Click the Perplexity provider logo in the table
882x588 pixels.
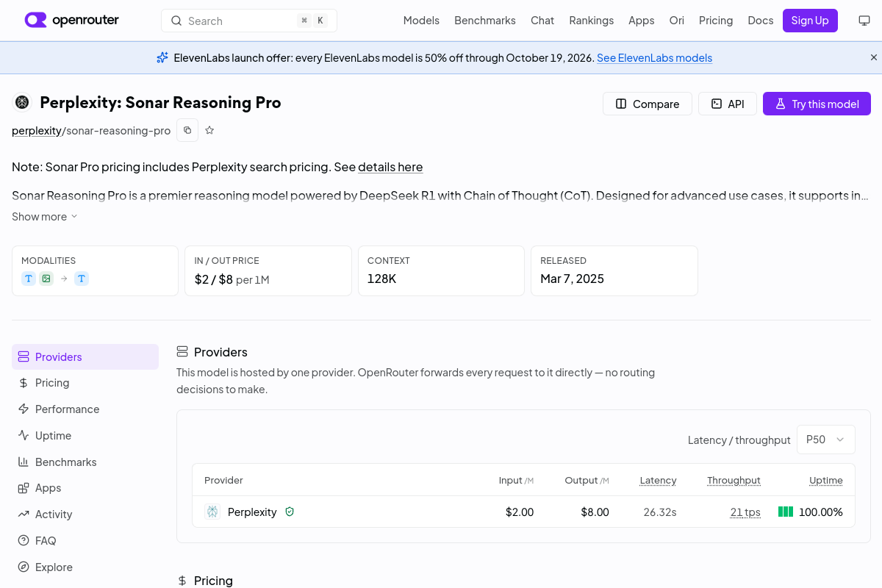212,512
